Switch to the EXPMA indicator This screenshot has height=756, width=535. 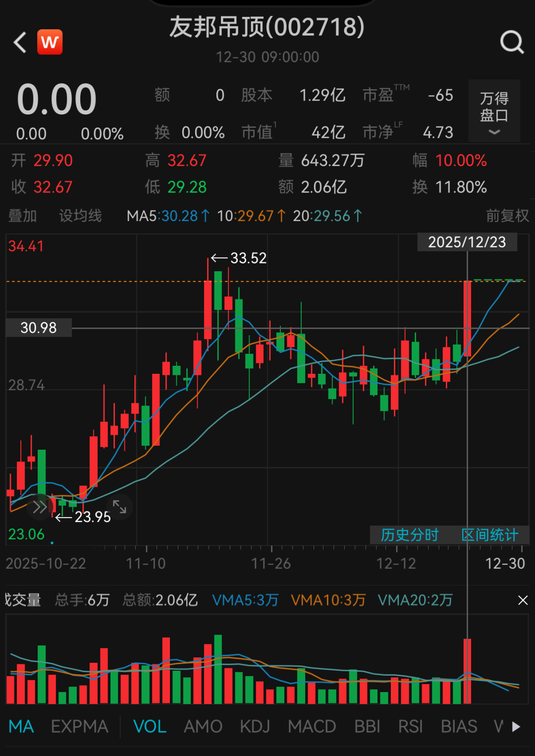pyautogui.click(x=79, y=727)
